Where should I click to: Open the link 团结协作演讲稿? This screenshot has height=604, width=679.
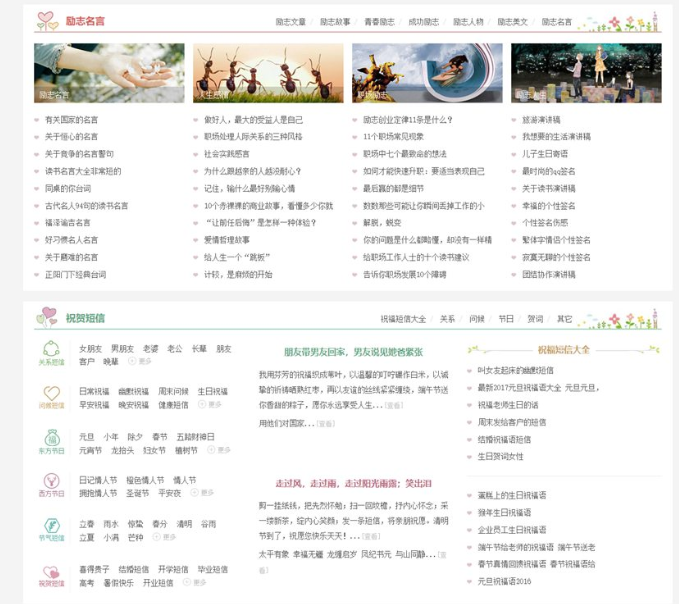(x=549, y=275)
